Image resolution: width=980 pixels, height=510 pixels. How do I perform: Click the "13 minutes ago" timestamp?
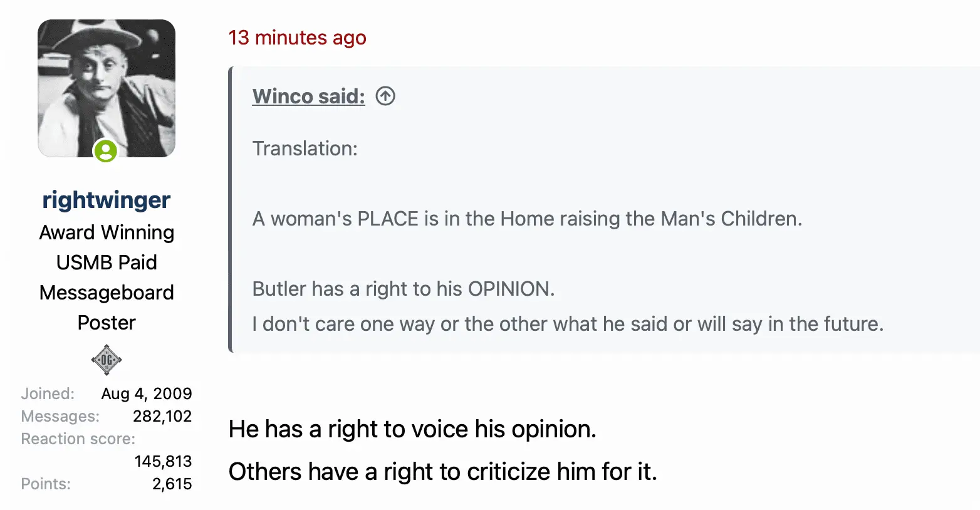coord(297,38)
